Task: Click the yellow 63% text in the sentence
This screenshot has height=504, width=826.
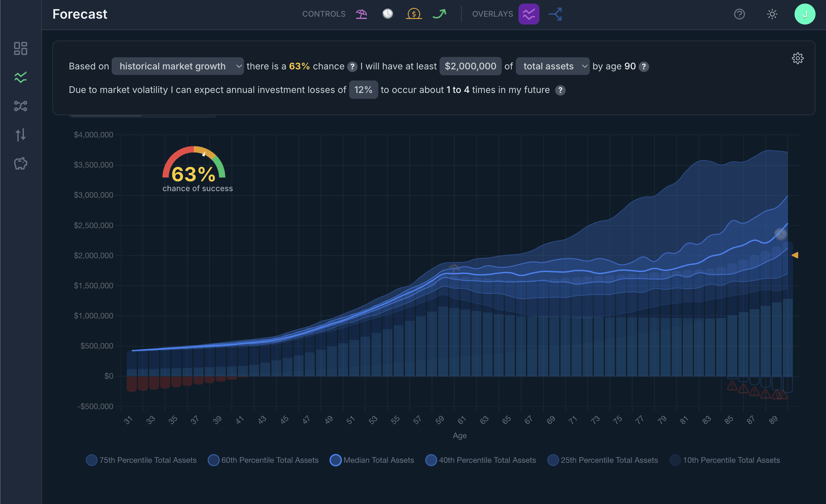Action: 299,66
